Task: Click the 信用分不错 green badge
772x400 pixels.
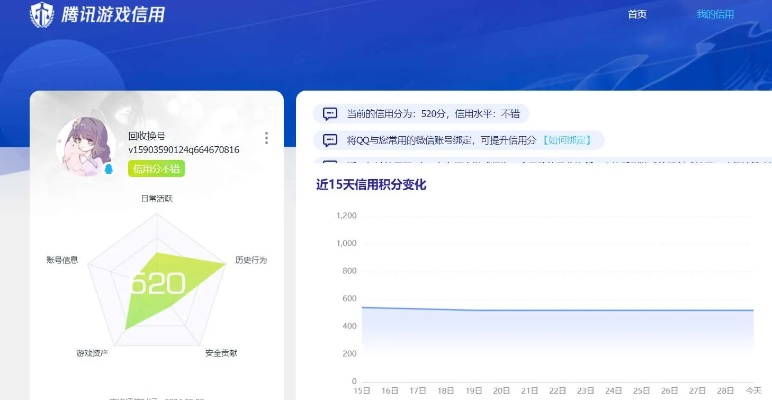Action: click(x=156, y=168)
